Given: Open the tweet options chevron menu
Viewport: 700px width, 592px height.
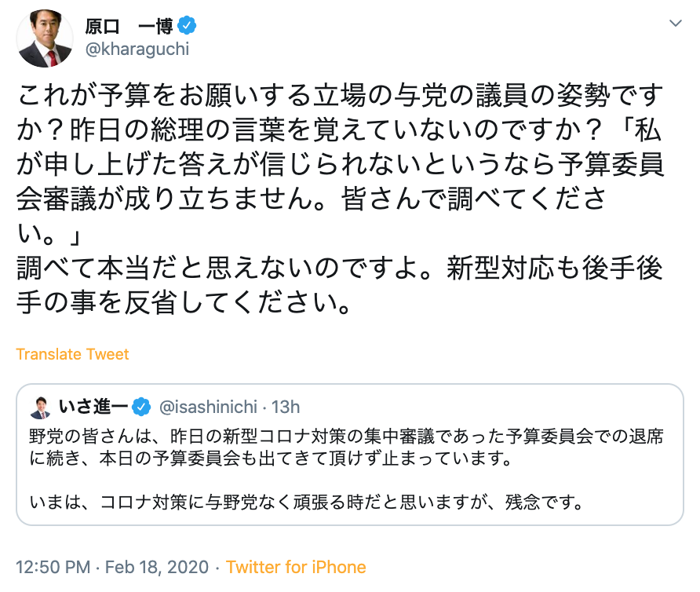Looking at the screenshot, I should click(x=676, y=24).
